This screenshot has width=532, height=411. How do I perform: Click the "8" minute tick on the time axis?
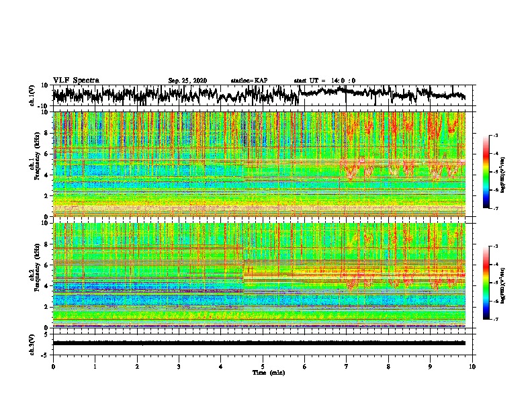[x=388, y=367]
